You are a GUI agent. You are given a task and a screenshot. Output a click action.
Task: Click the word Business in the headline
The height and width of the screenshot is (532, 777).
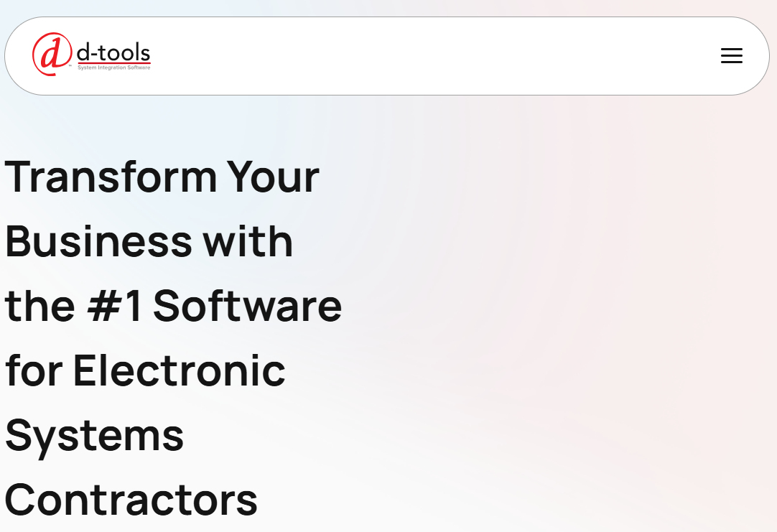(x=98, y=242)
